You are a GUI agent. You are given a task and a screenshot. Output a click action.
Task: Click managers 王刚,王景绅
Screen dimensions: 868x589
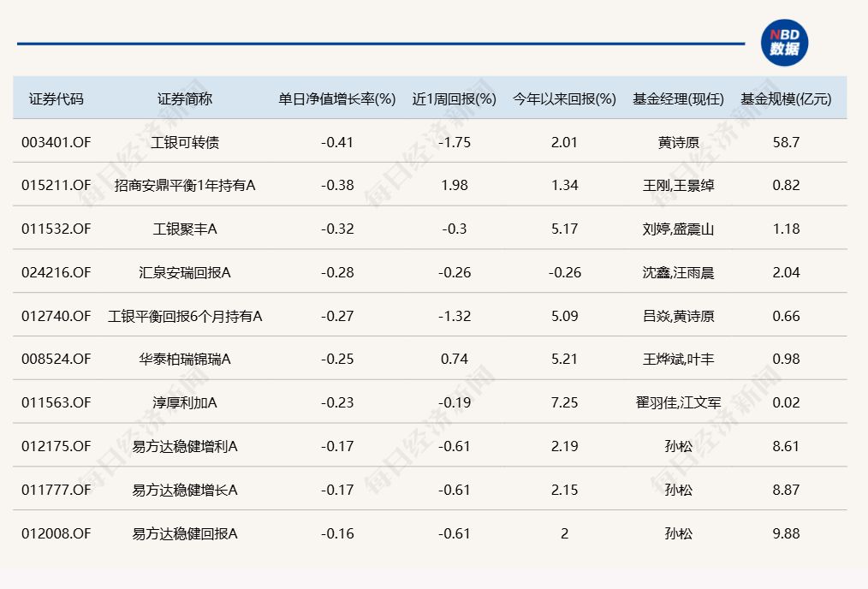tap(678, 186)
